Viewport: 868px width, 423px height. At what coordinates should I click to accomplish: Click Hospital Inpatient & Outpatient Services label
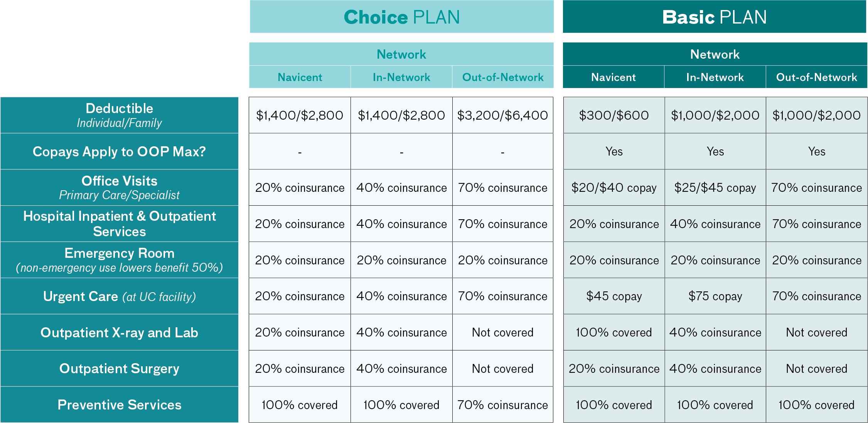pos(120,224)
